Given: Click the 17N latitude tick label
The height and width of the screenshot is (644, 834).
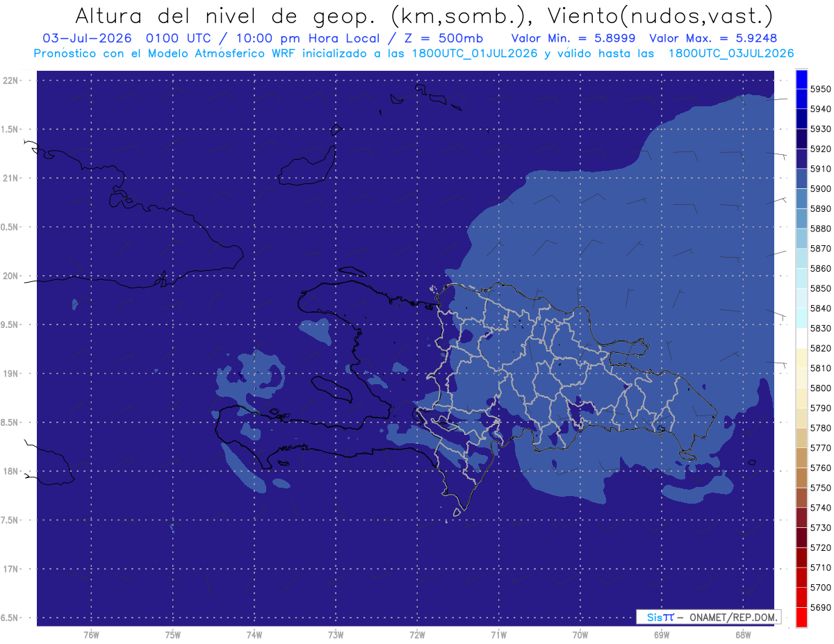Looking at the screenshot, I should point(12,569).
